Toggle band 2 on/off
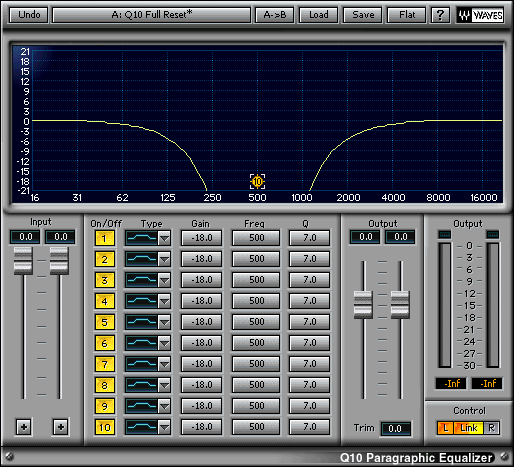 point(104,259)
